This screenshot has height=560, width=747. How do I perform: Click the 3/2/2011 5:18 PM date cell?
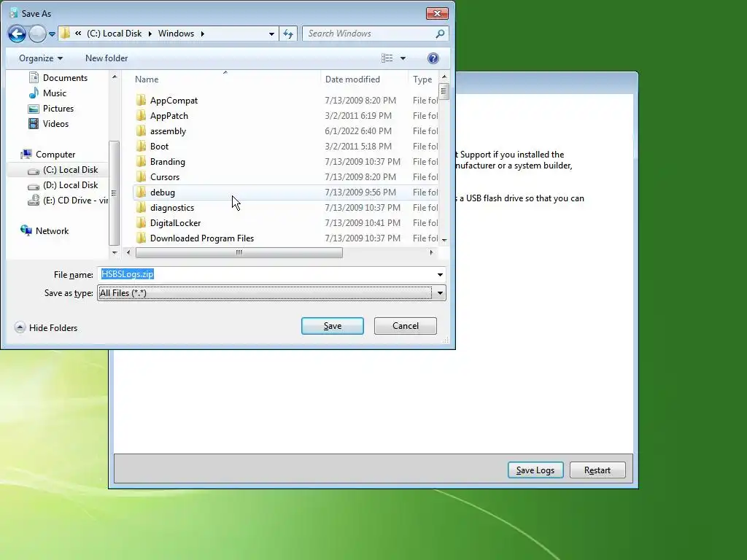(x=358, y=146)
